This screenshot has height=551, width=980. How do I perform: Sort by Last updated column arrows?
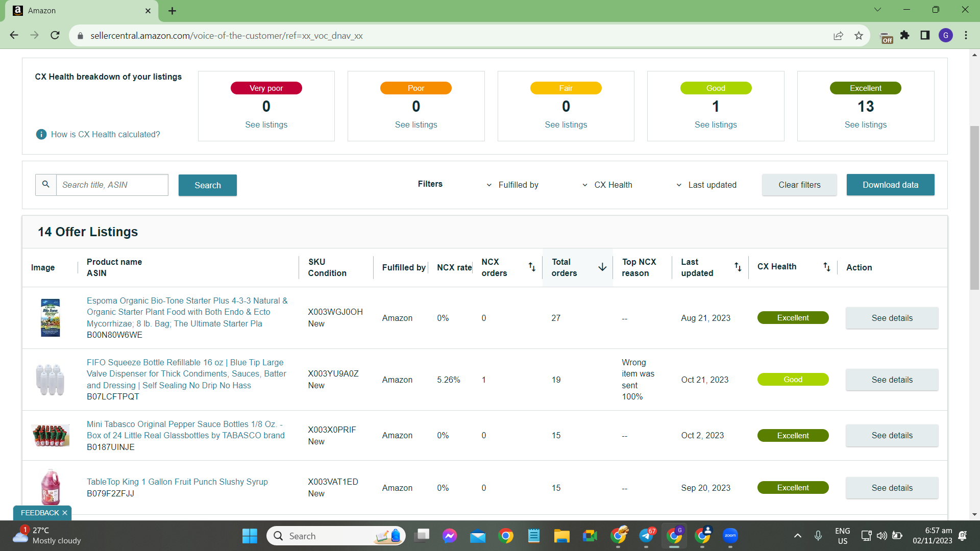coord(738,267)
